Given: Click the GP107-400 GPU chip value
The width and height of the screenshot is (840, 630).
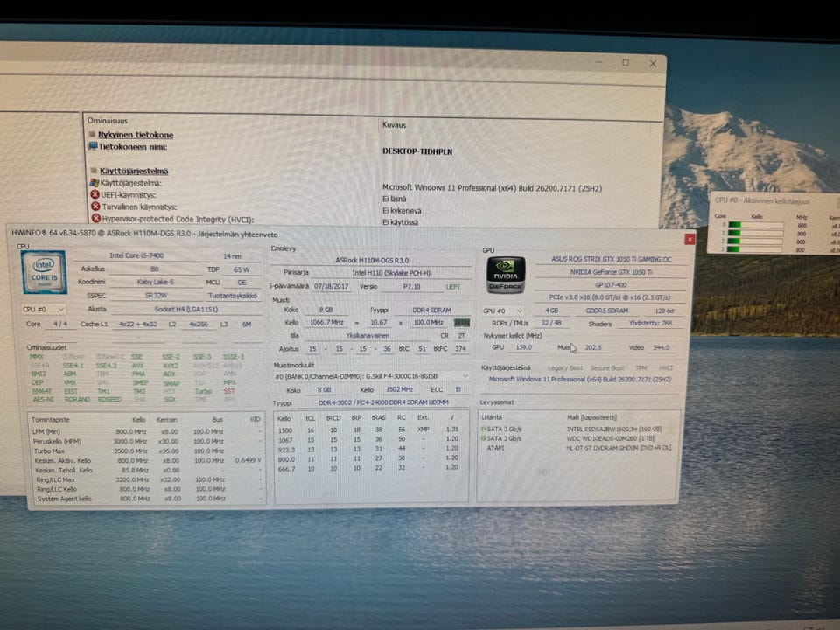Looking at the screenshot, I should [x=611, y=285].
